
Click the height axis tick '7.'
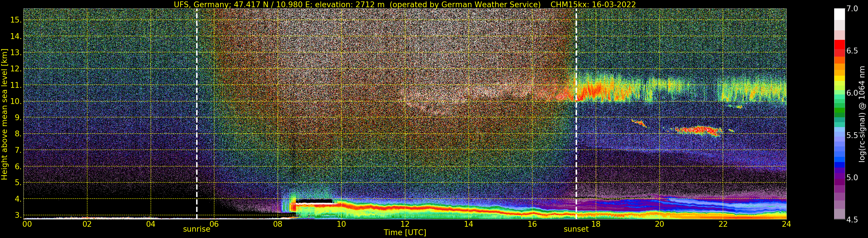pos(18,150)
